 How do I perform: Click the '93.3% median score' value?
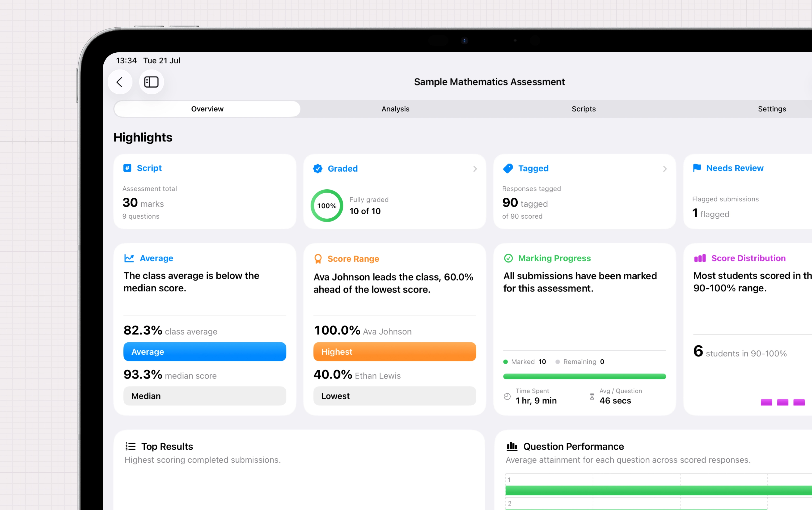(170, 375)
